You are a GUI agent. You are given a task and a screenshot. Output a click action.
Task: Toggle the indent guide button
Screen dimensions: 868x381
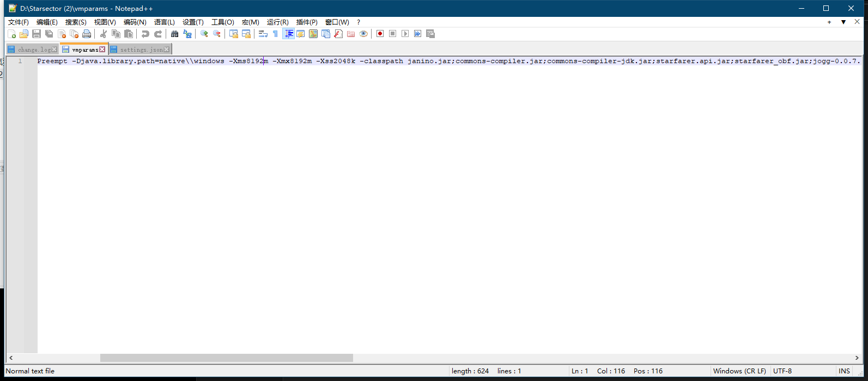pos(289,34)
